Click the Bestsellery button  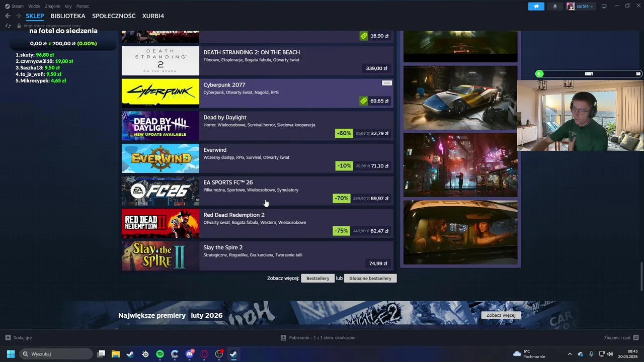point(317,278)
